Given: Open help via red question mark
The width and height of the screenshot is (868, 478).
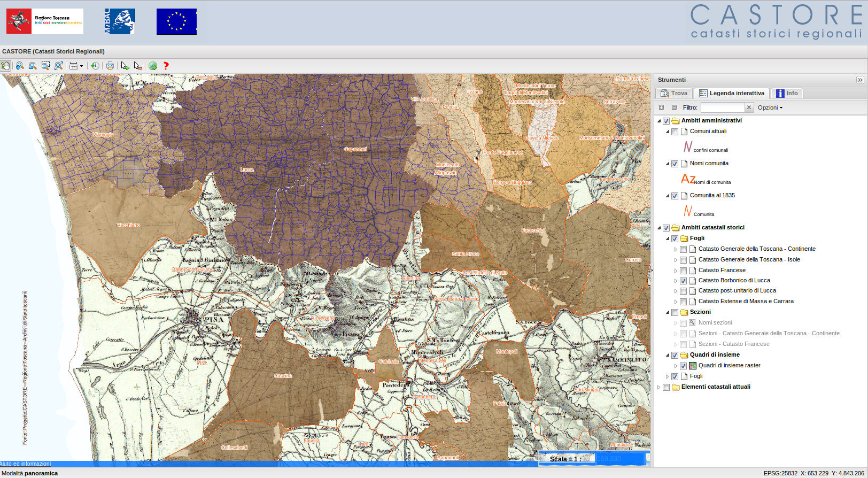Looking at the screenshot, I should tap(166, 66).
